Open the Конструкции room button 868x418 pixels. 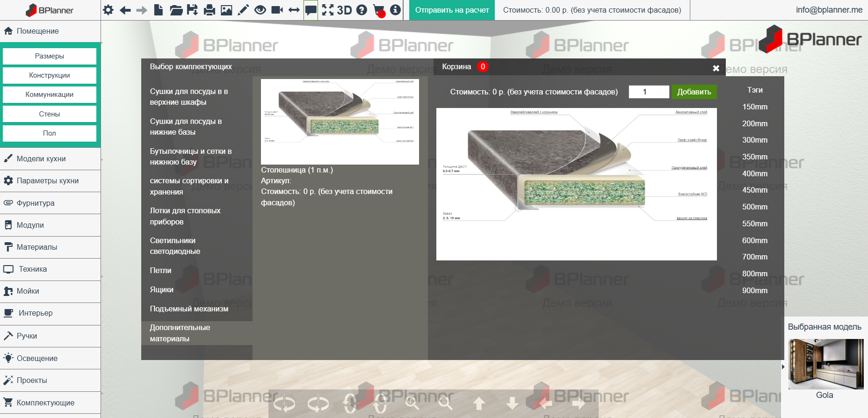[x=50, y=75]
